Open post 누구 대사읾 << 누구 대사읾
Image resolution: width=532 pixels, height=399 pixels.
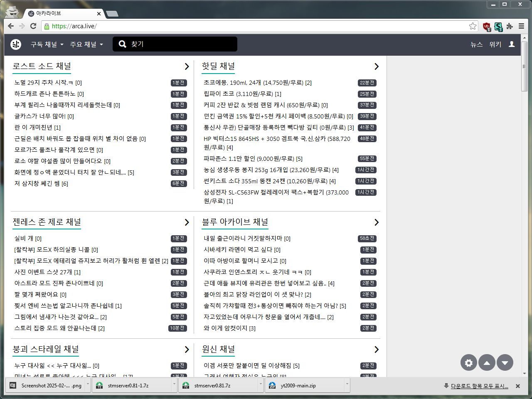coord(57,366)
